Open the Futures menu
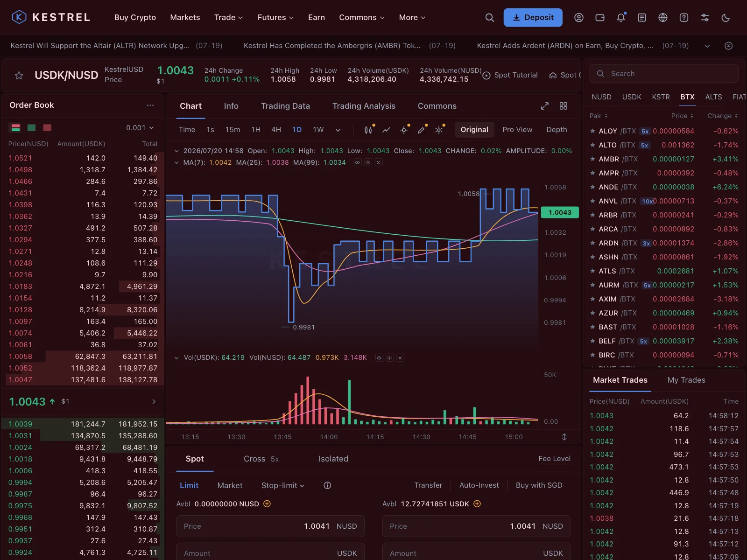Image resolution: width=747 pixels, height=560 pixels. (x=275, y=17)
